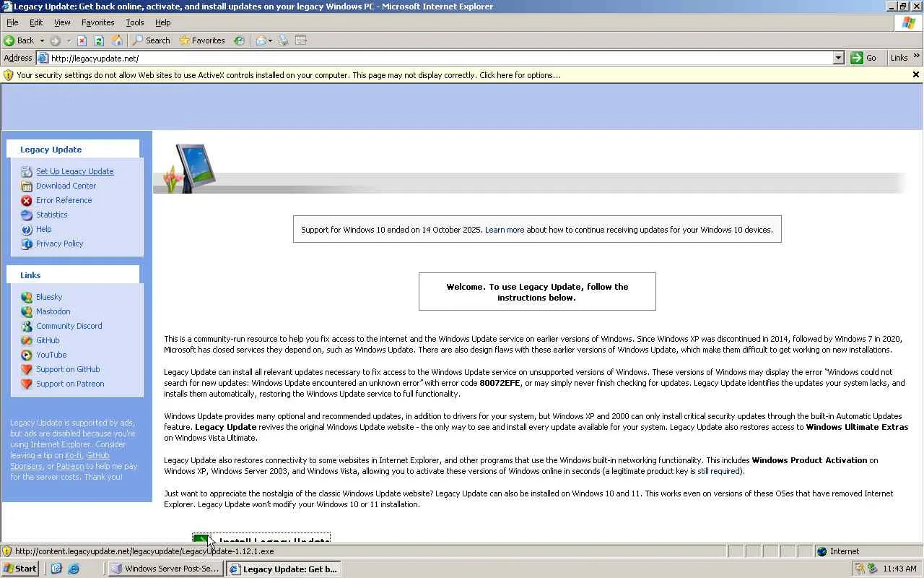Launch Internet Explorer from Quick Launch
Screen dimensions: 924x578
pos(73,569)
